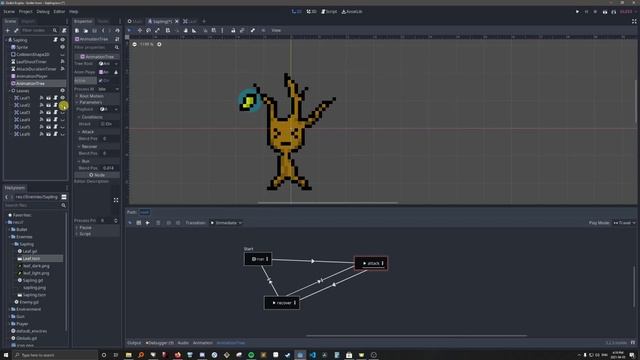Screen dimensions: 640x360
Task: Open the Transition type Immediate dropdown
Action: click(226, 223)
